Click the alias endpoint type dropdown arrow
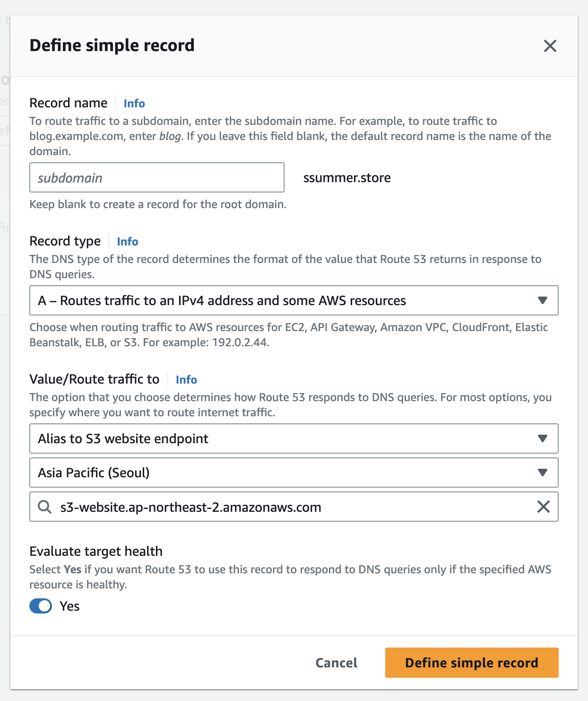 pyautogui.click(x=542, y=438)
